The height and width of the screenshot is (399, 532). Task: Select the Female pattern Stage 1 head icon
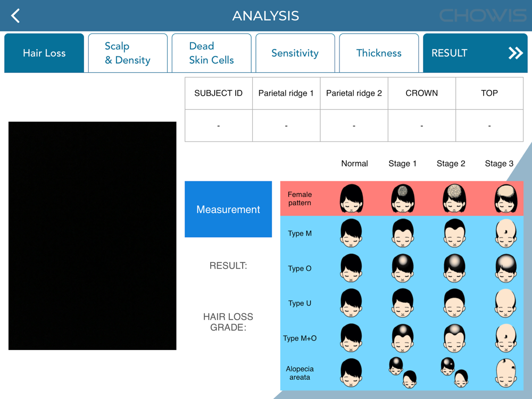pyautogui.click(x=403, y=198)
